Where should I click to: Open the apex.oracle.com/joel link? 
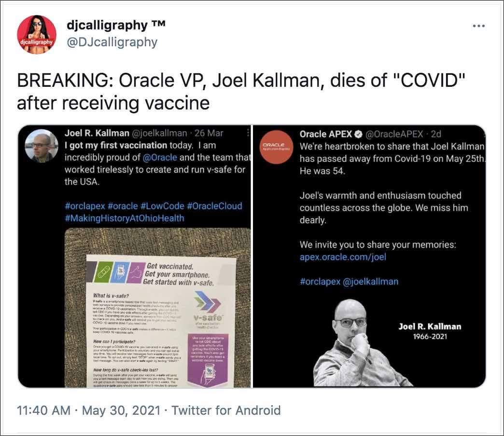click(x=343, y=257)
